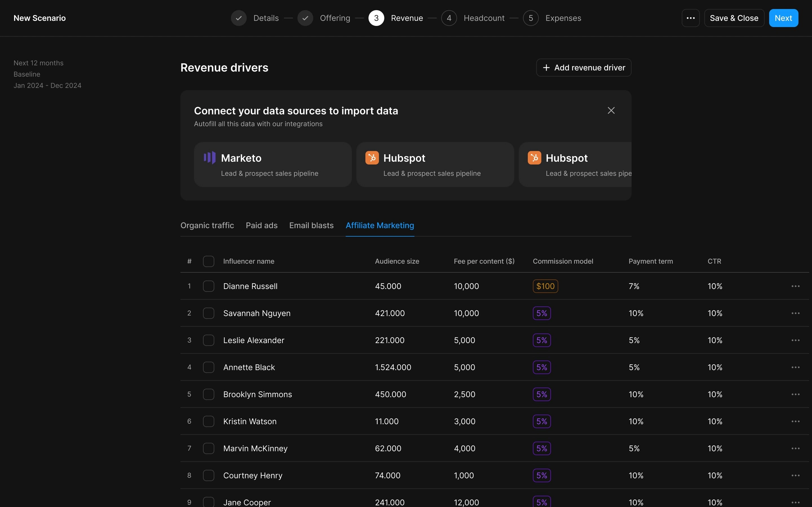Toggle the select-all header checkbox
The image size is (812, 507).
(208, 261)
